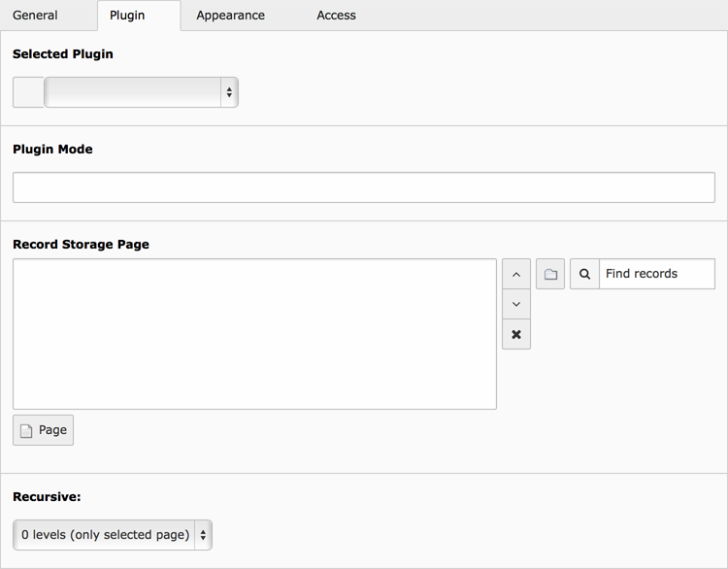The height and width of the screenshot is (569, 728).
Task: Open the Appearance tab
Action: coord(230,16)
